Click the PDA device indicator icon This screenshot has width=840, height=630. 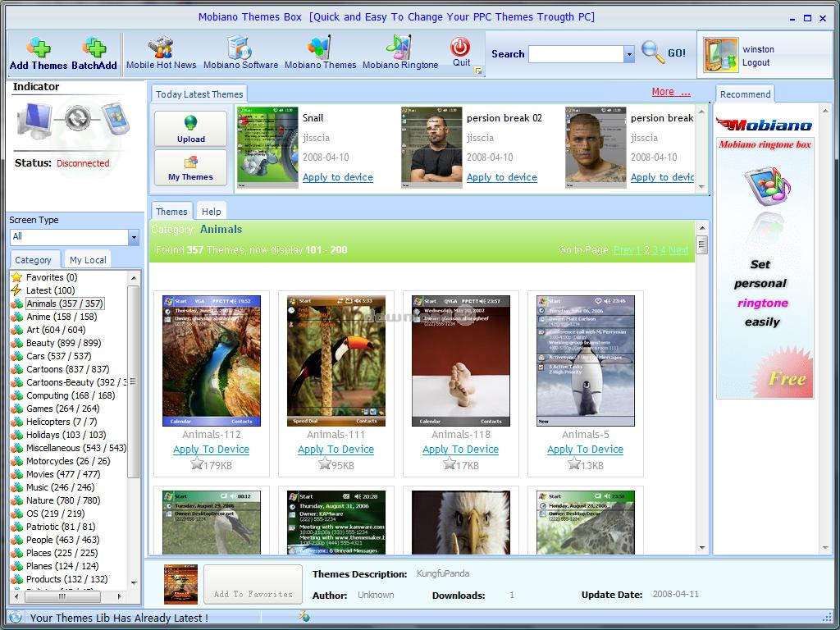116,118
